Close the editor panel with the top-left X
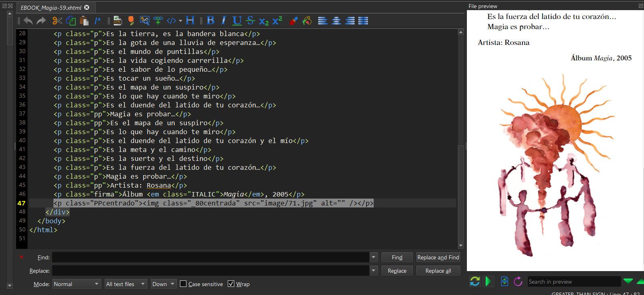The width and height of the screenshot is (644, 295). coord(10,6)
